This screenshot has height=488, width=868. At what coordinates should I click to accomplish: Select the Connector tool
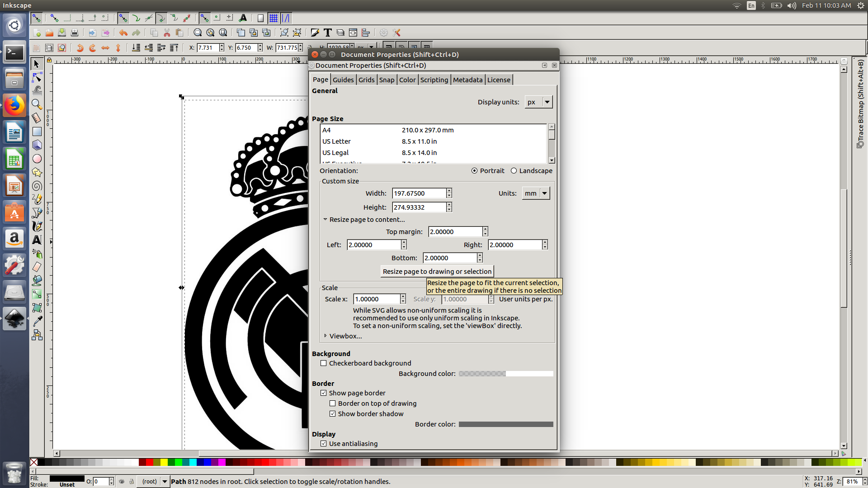[37, 335]
